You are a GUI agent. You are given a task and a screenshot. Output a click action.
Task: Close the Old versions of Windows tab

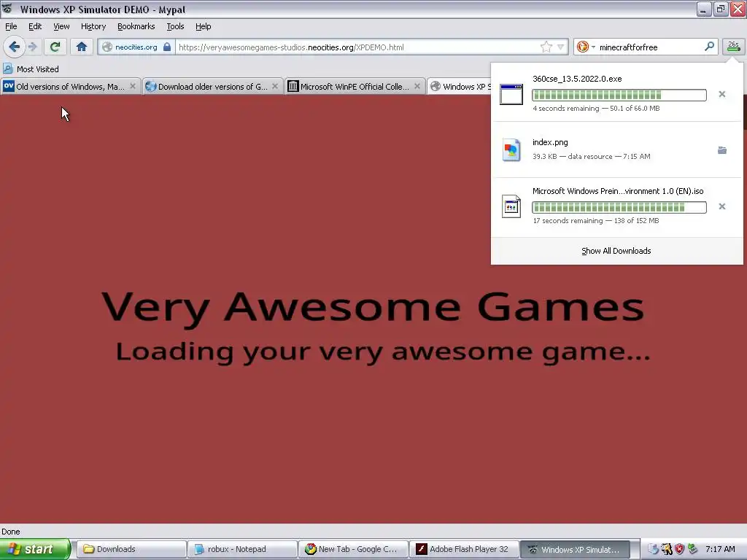(133, 86)
